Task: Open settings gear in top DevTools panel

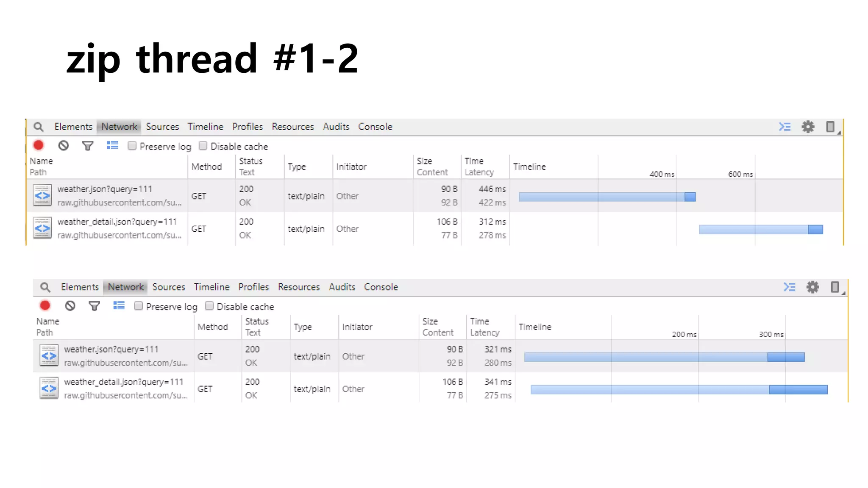Action: 808,127
